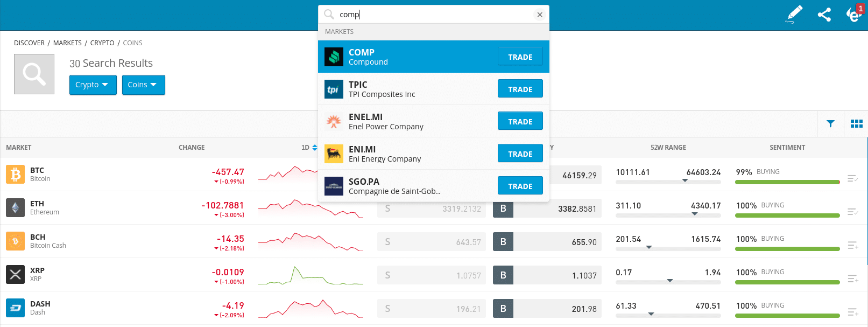Viewport: 868px width, 327px height.
Task: Click the Compound COMP logo in results
Action: tap(334, 57)
